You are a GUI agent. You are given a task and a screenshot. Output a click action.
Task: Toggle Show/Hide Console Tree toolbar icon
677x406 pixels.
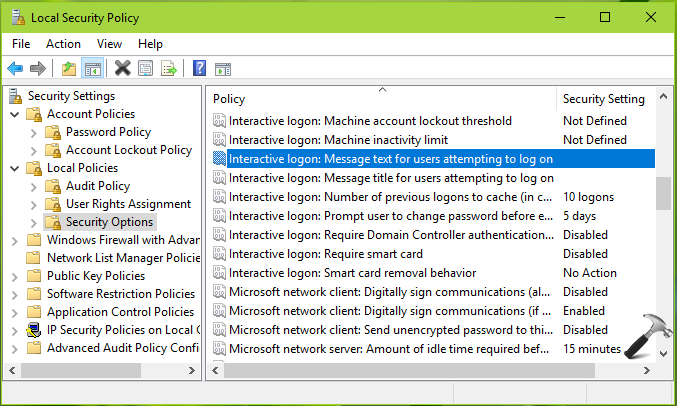coord(92,68)
